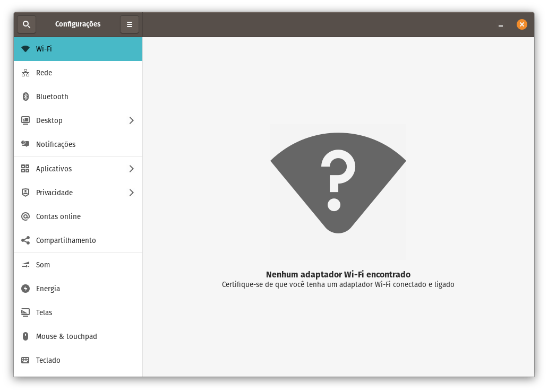
Task: Expand the Aplicativos submenu chevron
Action: pyautogui.click(x=131, y=169)
